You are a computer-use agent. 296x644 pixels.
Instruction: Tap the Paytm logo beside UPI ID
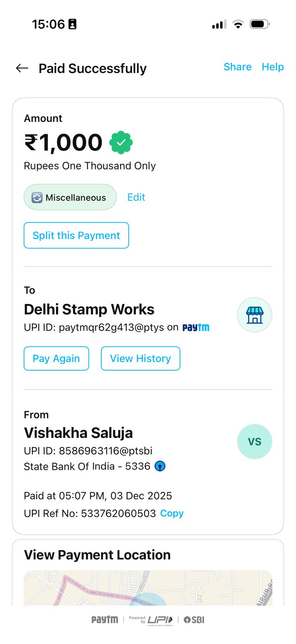[x=196, y=328]
